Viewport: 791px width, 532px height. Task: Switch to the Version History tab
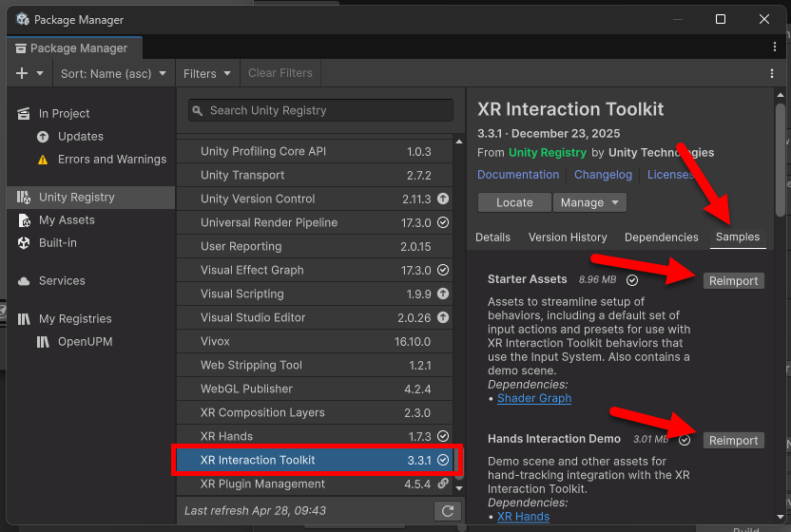[568, 237]
